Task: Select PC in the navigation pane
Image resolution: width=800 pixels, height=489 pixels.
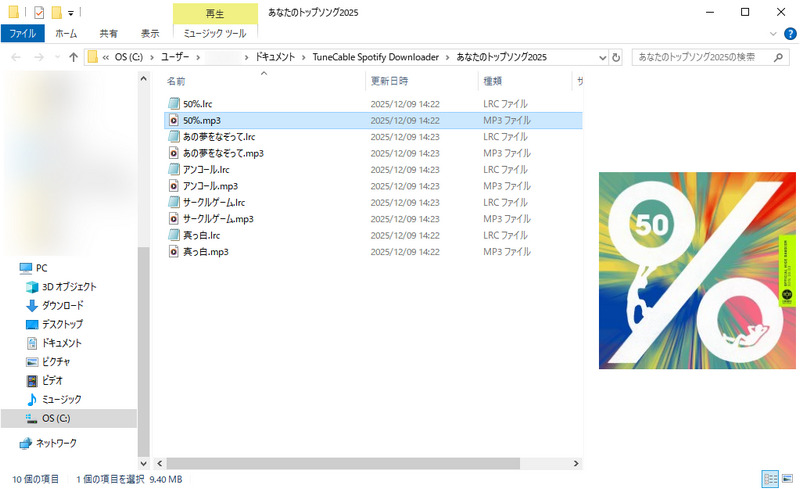Action: coord(34,268)
